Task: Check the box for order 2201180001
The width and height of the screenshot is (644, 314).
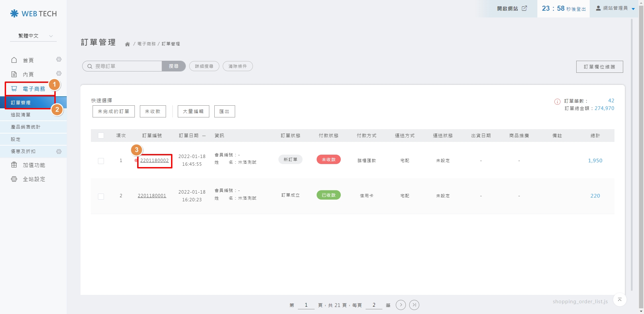Action: (x=101, y=197)
